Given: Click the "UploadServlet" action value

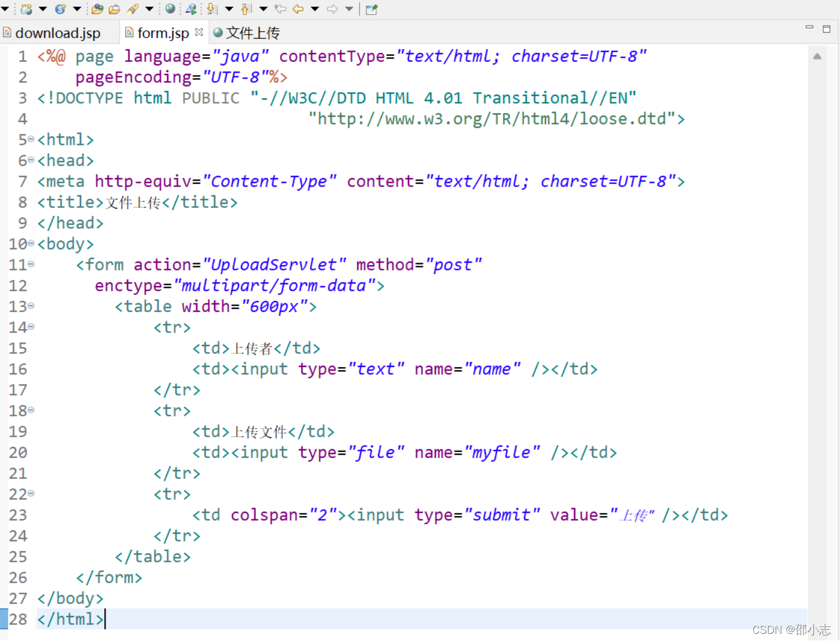Looking at the screenshot, I should pyautogui.click(x=274, y=265).
